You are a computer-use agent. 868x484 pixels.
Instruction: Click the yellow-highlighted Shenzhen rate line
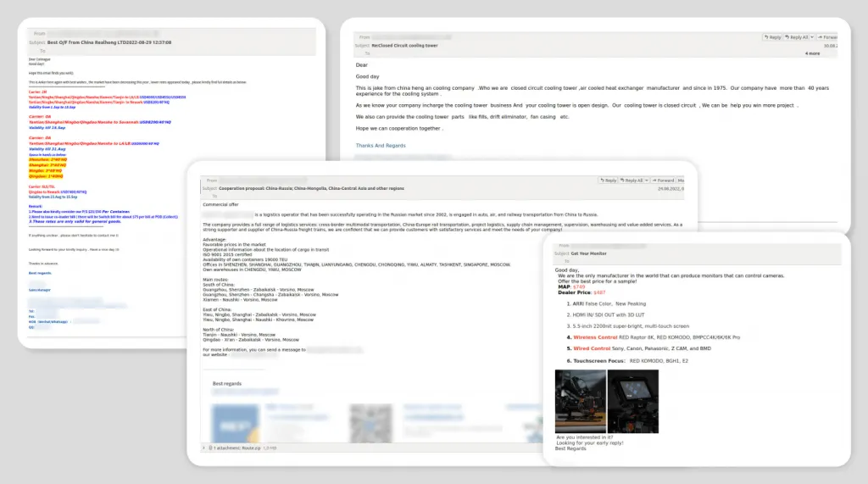point(47,159)
